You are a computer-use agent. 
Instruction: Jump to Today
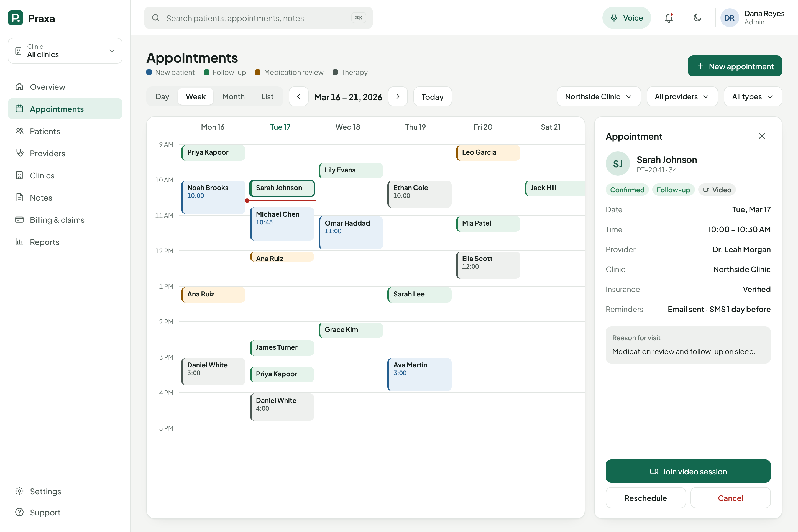pyautogui.click(x=432, y=97)
